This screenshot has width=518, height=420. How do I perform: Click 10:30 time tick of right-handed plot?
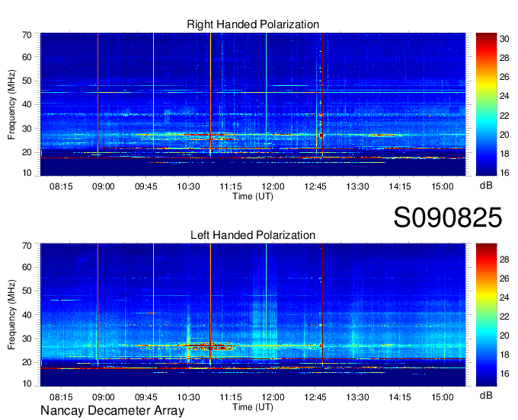188,186
